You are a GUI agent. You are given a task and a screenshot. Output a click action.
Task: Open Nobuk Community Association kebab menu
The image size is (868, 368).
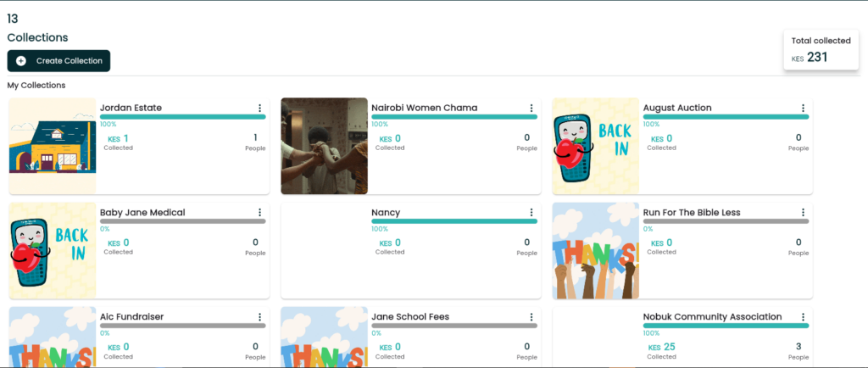(x=804, y=317)
